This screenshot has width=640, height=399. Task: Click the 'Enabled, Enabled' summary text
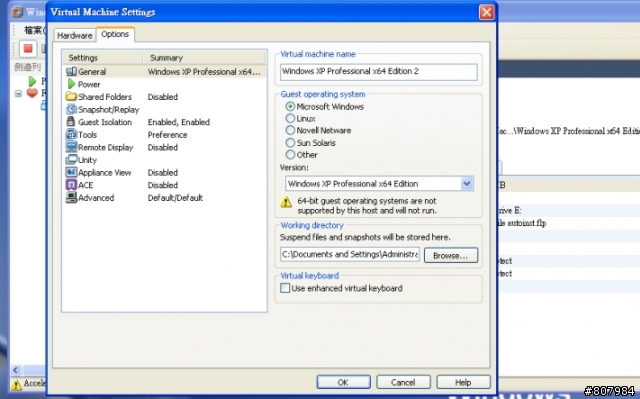click(x=179, y=122)
